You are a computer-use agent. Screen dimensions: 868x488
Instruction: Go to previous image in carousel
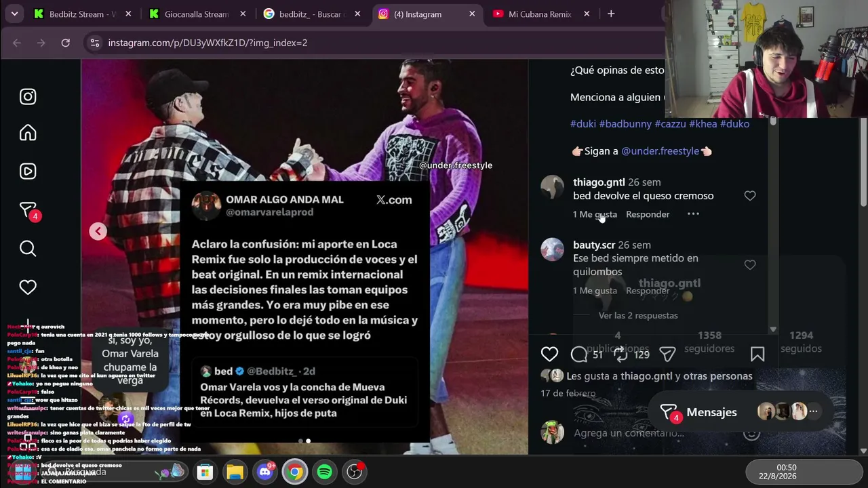[x=98, y=231]
